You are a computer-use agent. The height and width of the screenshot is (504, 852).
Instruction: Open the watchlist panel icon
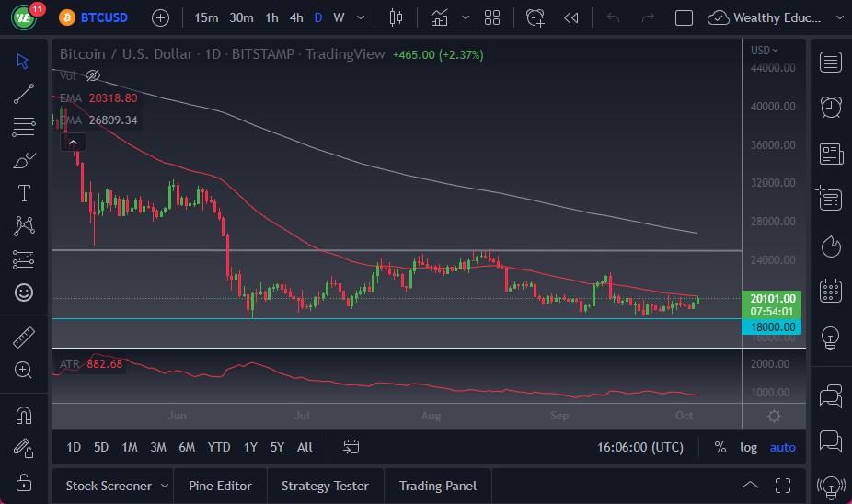[831, 63]
